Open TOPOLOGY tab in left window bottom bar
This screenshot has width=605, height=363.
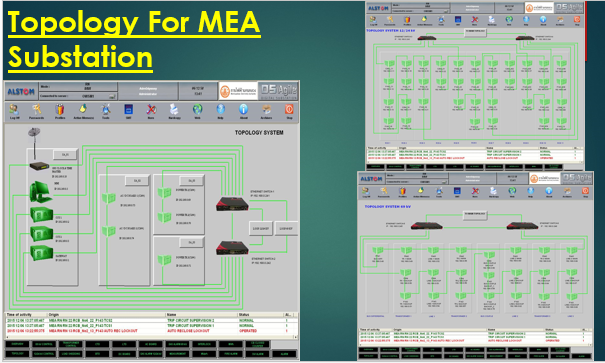[x=17, y=354]
